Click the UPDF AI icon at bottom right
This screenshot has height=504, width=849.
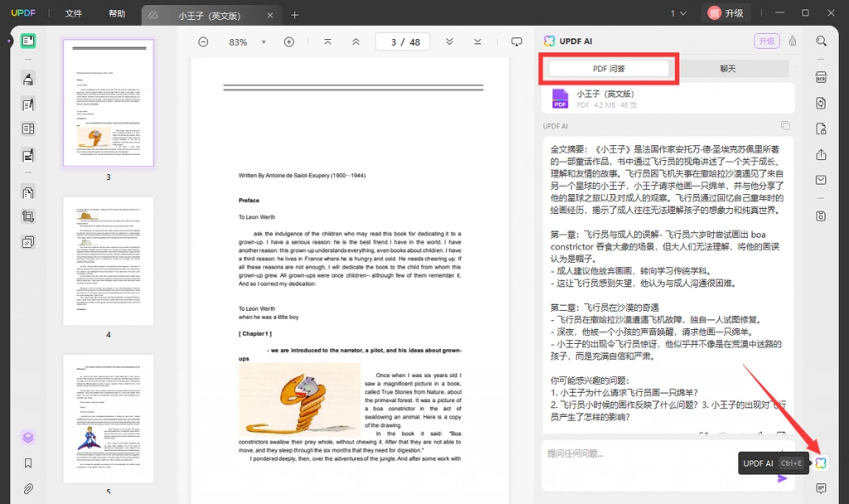coord(821,463)
